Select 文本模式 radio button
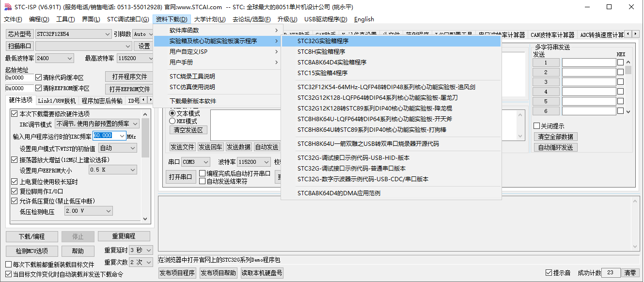 [x=172, y=113]
